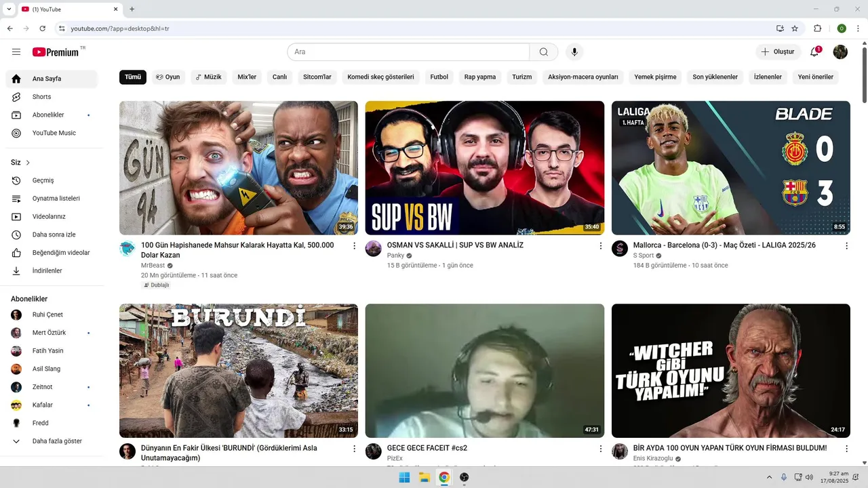Open Oynatma listeleri page
The image size is (868, 488).
pos(52,199)
